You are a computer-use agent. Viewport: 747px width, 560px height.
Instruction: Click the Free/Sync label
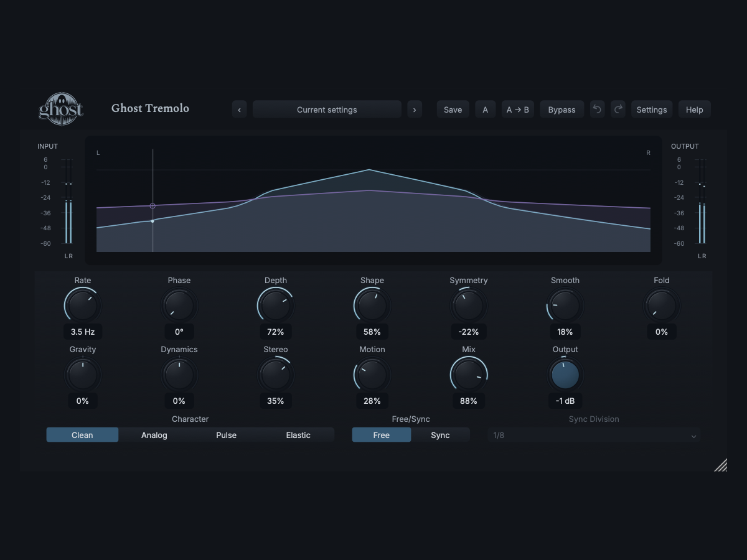click(411, 419)
